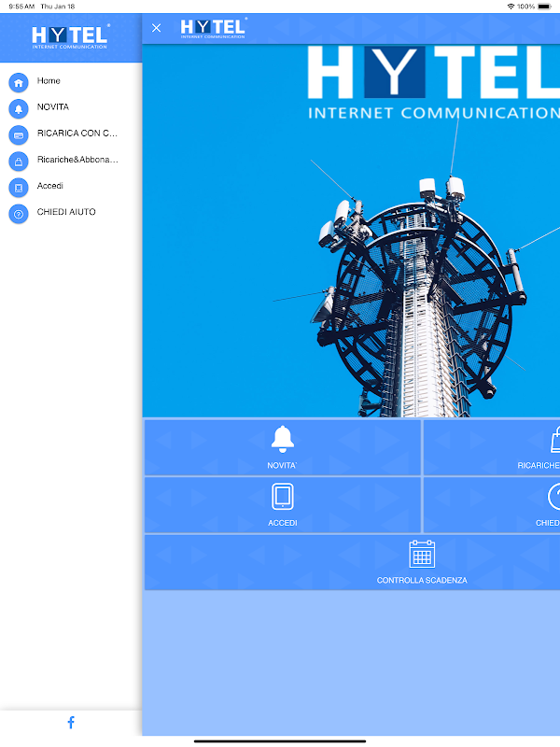Tap the shopping bag icon on RICARICHE tile

[555, 439]
